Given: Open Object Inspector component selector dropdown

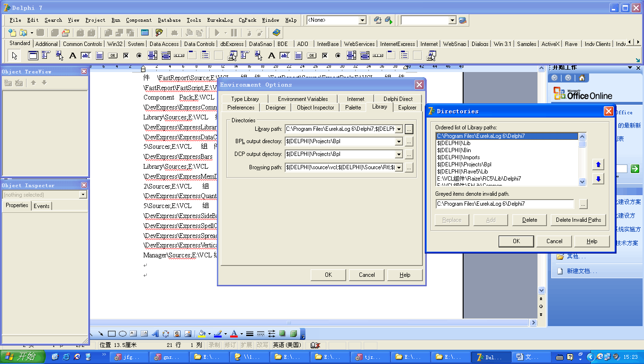Looking at the screenshot, I should click(83, 195).
